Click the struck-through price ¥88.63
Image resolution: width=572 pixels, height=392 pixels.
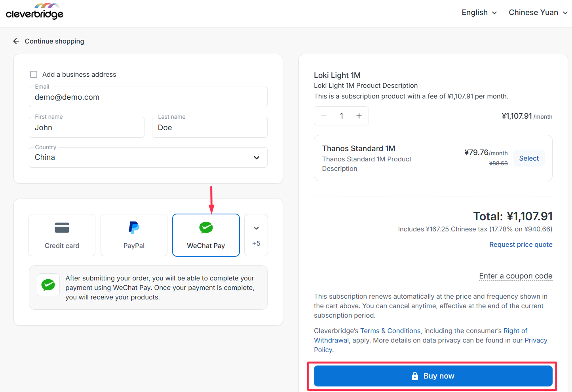tap(498, 163)
